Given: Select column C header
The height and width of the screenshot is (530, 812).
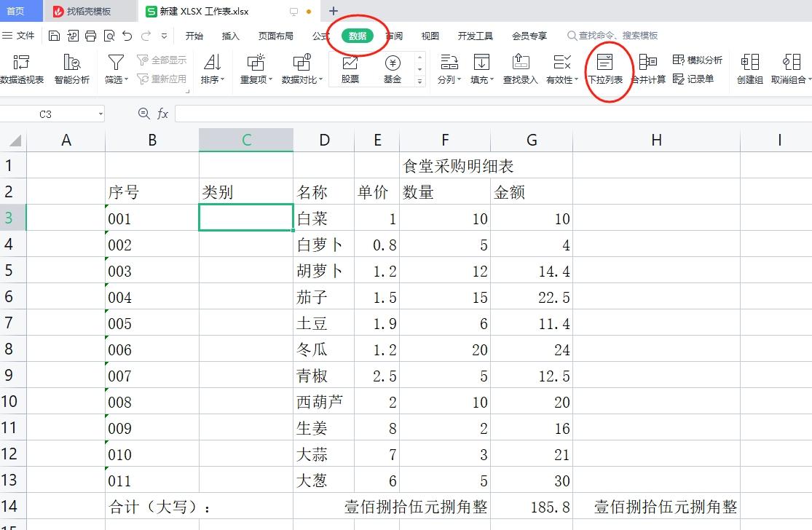Looking at the screenshot, I should tap(246, 141).
